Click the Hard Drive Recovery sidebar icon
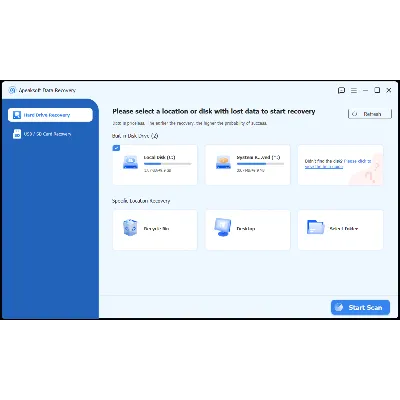The image size is (400, 400). [17, 115]
